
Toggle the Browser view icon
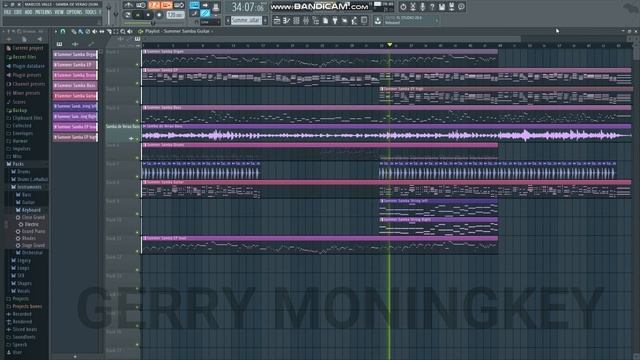(316, 20)
